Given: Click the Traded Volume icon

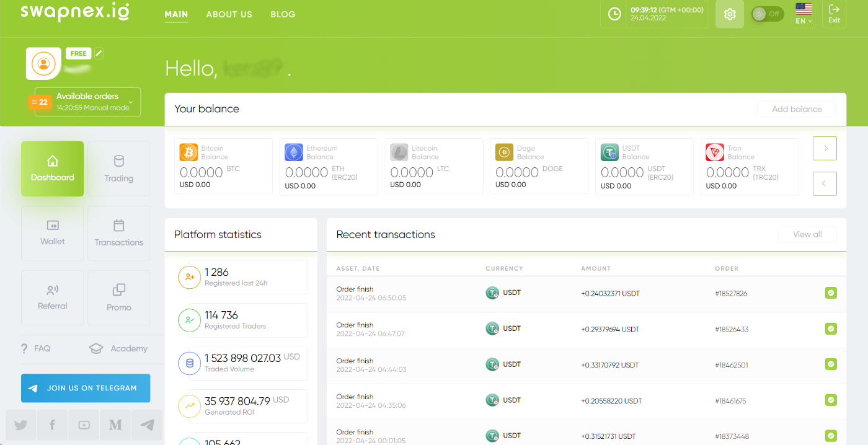Looking at the screenshot, I should tap(189, 363).
